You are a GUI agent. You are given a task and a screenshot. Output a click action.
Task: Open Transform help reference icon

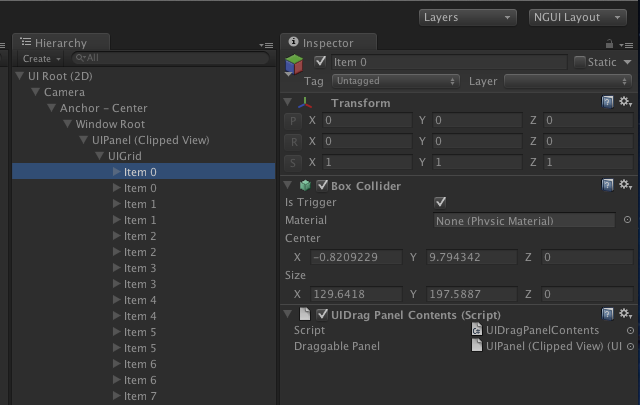pos(607,102)
